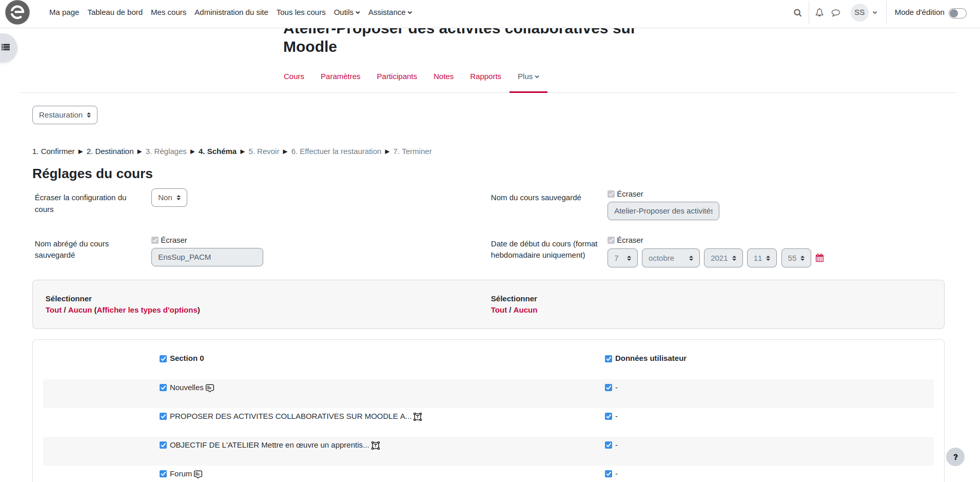Click the calendar date picker icon

point(819,258)
